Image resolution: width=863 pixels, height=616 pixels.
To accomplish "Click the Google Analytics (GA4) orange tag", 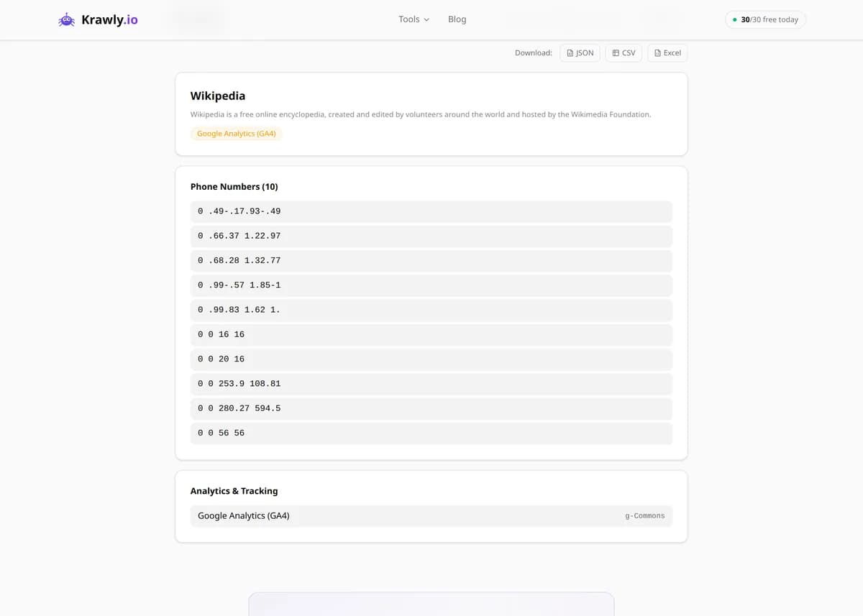I will click(x=236, y=134).
